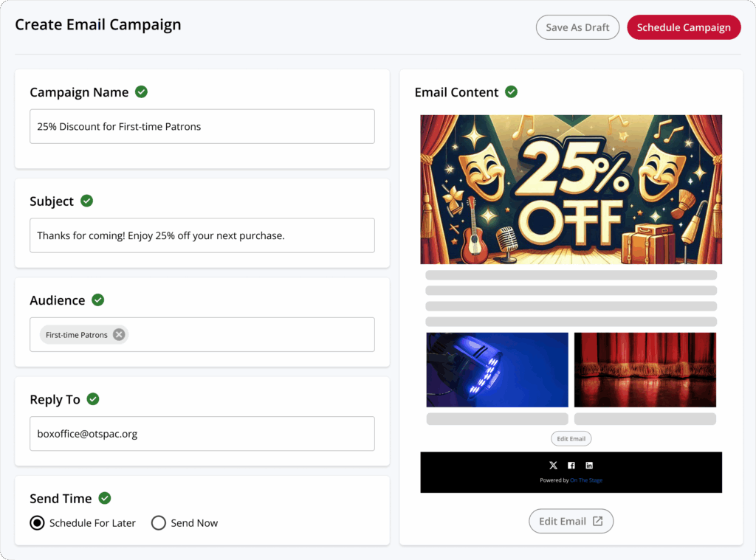Click the Reply To email field
Screen dimensions: 756x560
pos(202,434)
